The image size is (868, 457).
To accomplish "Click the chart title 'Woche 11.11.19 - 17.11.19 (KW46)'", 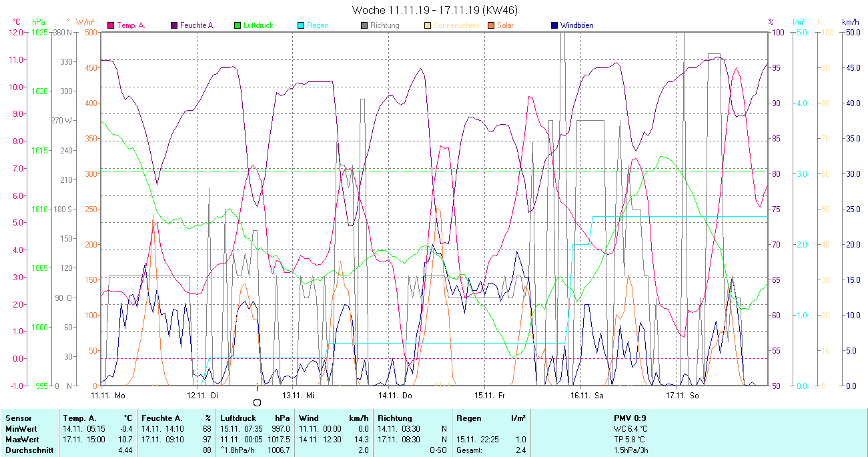I will point(434,10).
